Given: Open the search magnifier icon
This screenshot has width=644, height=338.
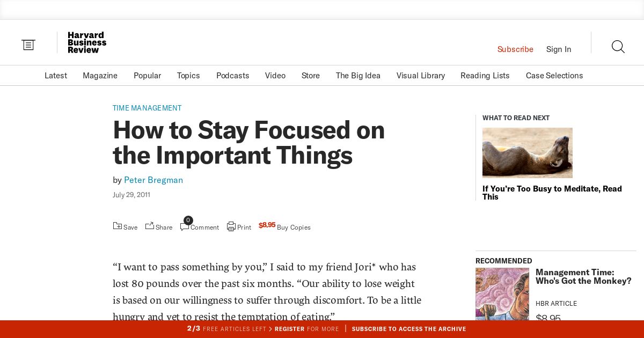Looking at the screenshot, I should point(618,47).
